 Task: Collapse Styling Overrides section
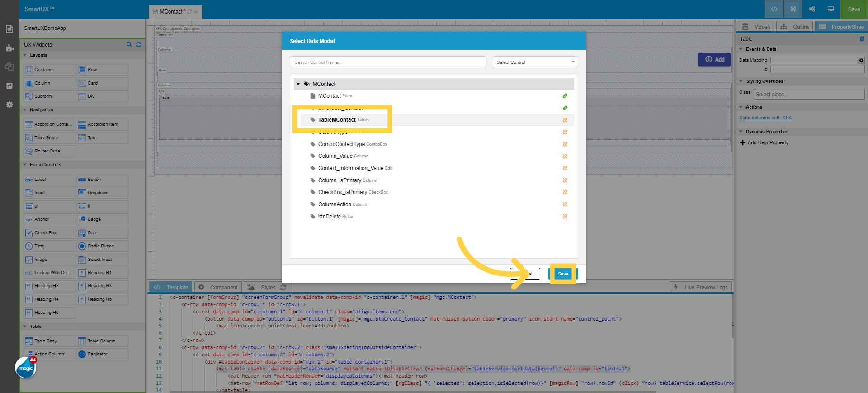click(741, 81)
